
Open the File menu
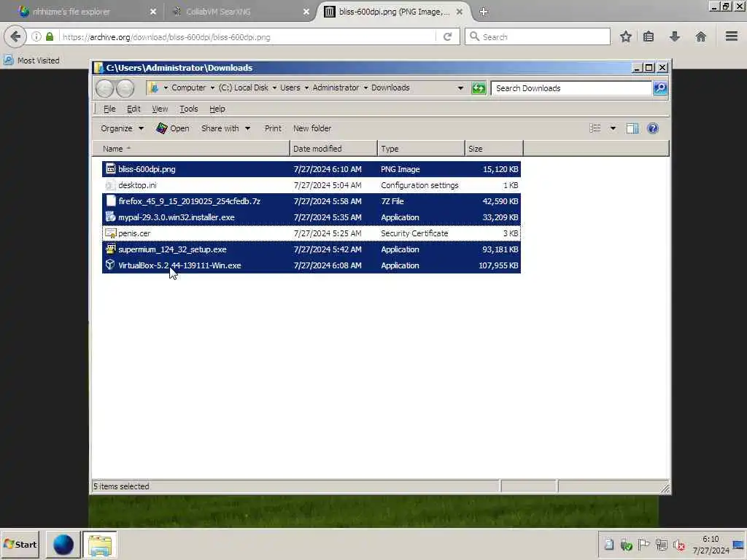coord(109,109)
